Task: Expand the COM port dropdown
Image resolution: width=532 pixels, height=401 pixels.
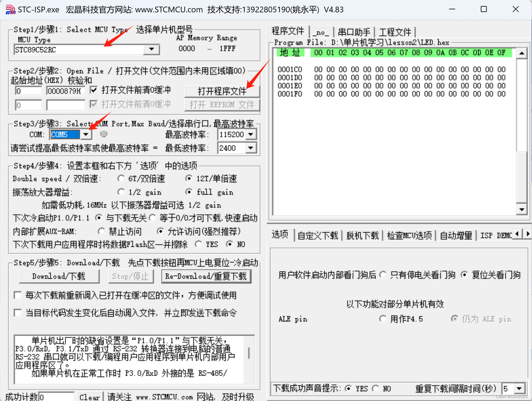Action: click(x=86, y=134)
